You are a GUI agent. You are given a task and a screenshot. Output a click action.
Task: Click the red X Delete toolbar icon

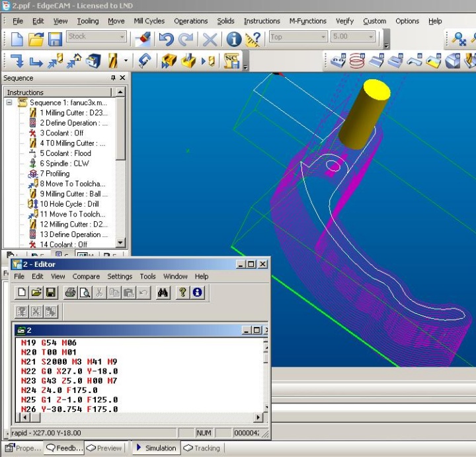(210, 39)
